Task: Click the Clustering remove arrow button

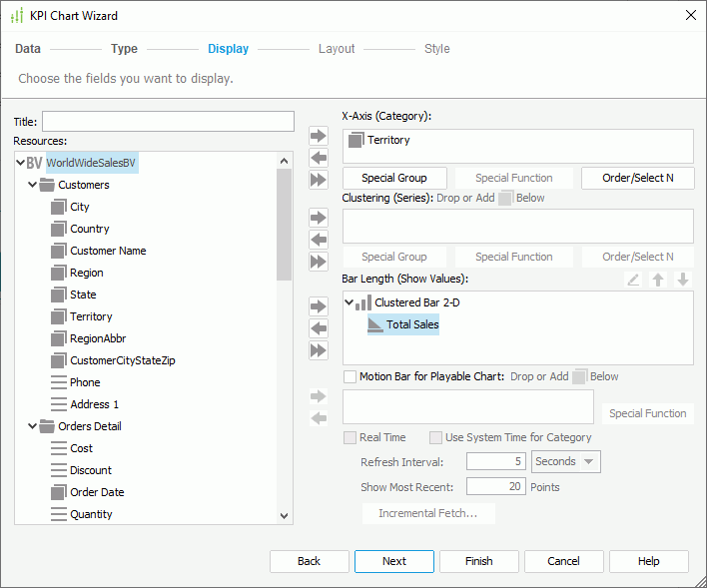Action: [319, 240]
